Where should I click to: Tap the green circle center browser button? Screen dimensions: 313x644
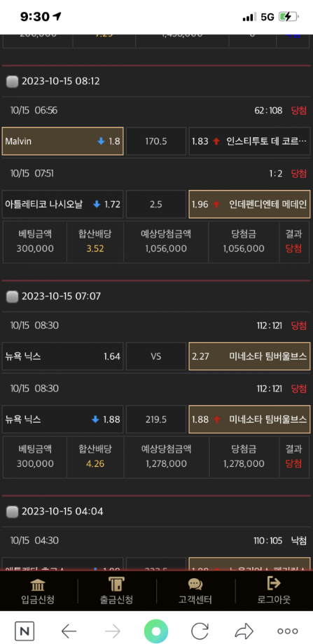click(156, 631)
